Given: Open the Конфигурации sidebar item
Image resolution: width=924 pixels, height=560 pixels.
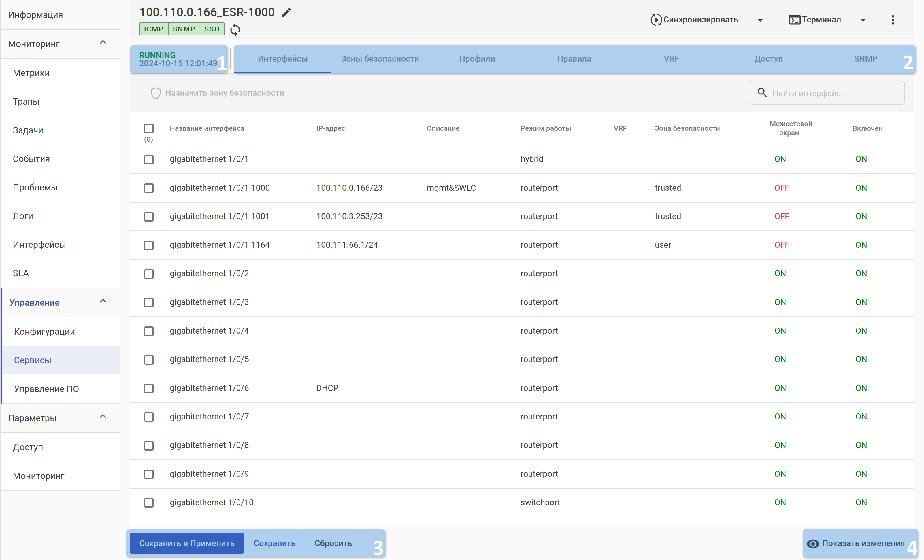Looking at the screenshot, I should pos(44,331).
